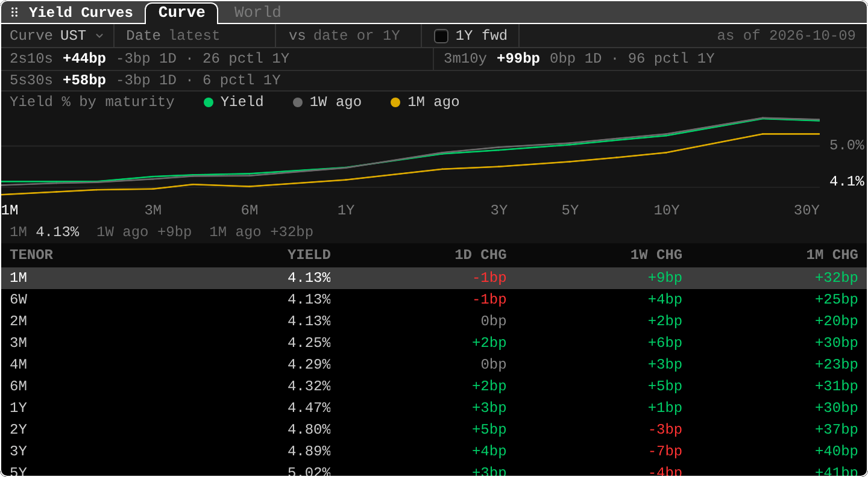This screenshot has height=477, width=868.
Task: Click the +40bp 1M change for 3Y
Action: click(837, 451)
